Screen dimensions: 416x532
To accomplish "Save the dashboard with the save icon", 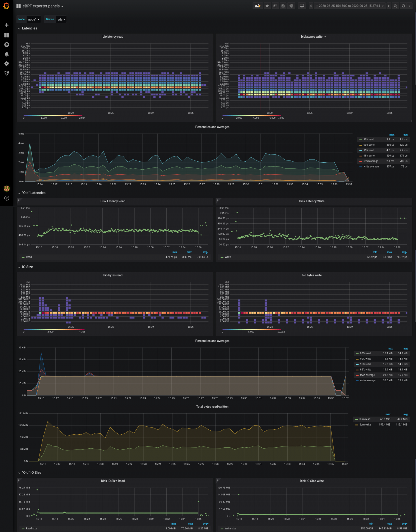I will click(x=283, y=6).
